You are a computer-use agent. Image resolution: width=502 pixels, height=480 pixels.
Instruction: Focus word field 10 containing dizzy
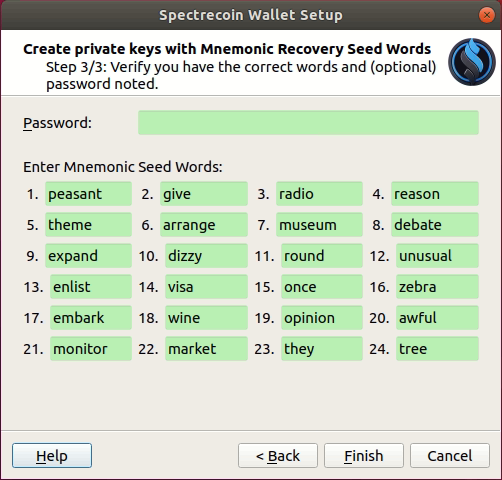[206, 256]
